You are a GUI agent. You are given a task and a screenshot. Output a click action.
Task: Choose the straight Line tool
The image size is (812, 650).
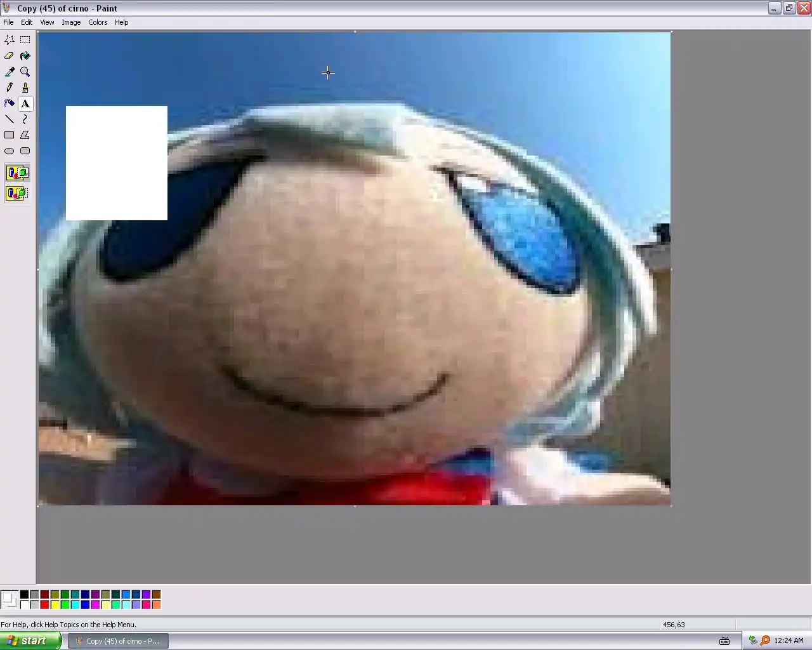point(10,119)
